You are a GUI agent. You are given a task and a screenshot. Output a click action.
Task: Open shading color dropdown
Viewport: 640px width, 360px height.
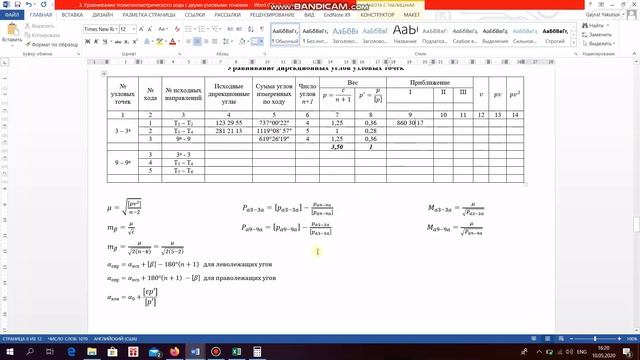tap(248, 41)
